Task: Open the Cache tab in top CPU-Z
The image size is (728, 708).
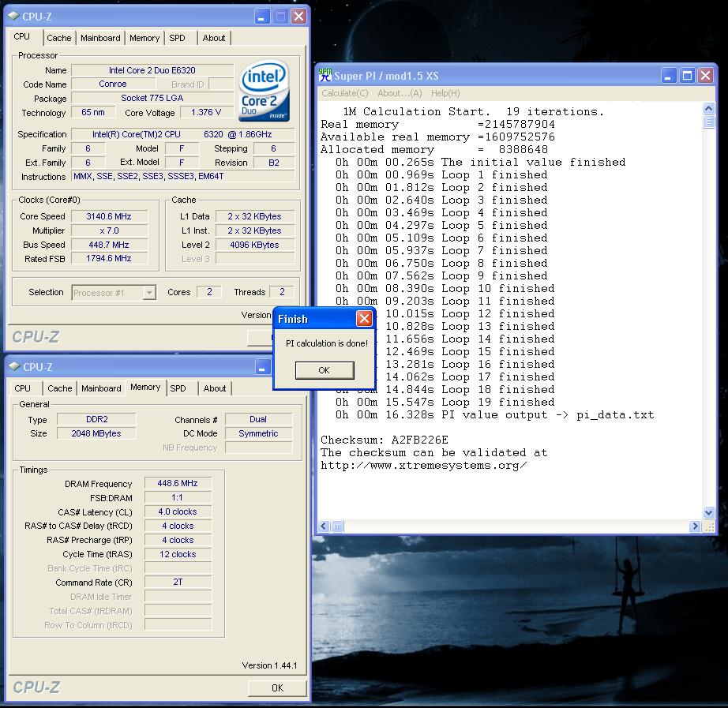Action: pyautogui.click(x=59, y=38)
